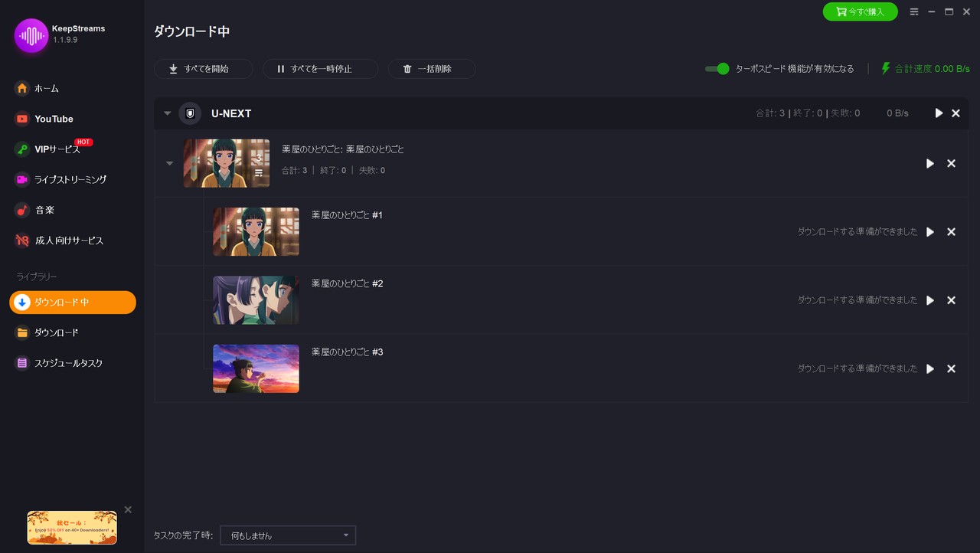Click すべてを一時停止 to pause all tasks
The height and width of the screenshot is (553, 980).
tap(321, 68)
